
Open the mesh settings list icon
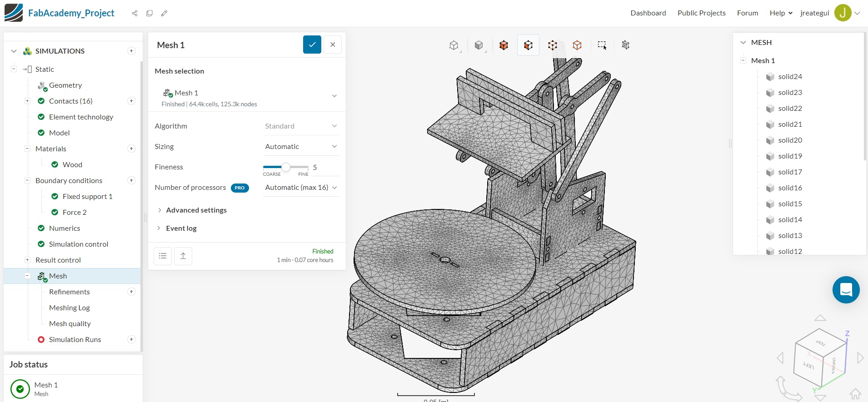(x=163, y=256)
